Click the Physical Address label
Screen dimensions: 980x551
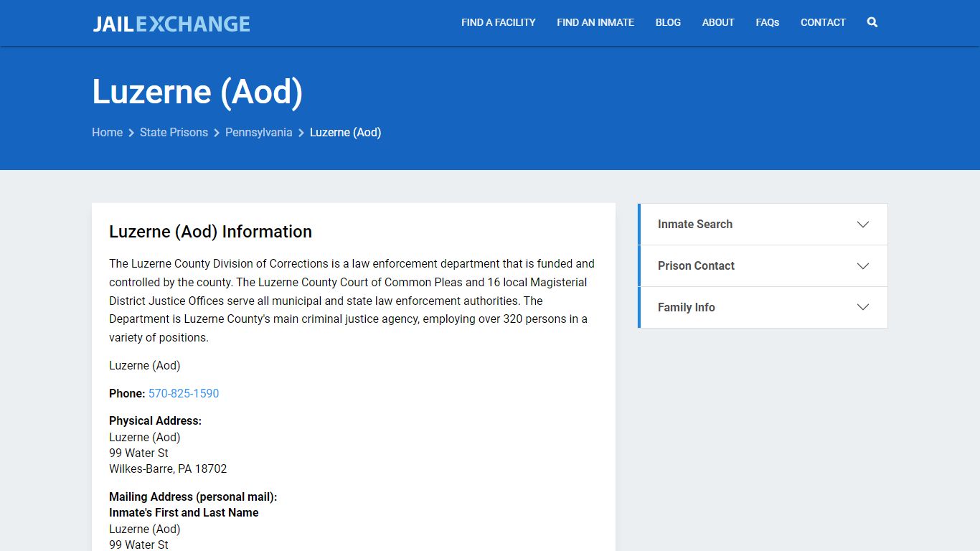155,420
